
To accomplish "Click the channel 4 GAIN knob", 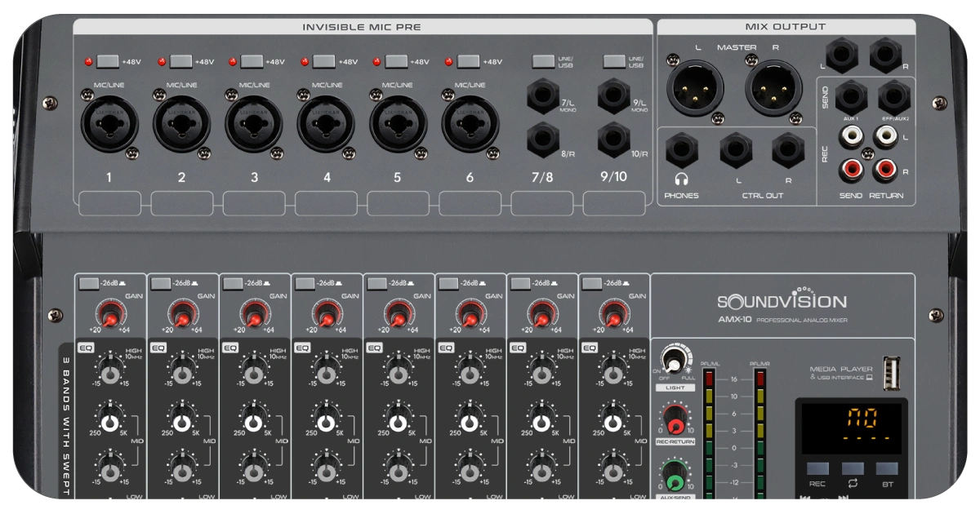I will click(325, 314).
